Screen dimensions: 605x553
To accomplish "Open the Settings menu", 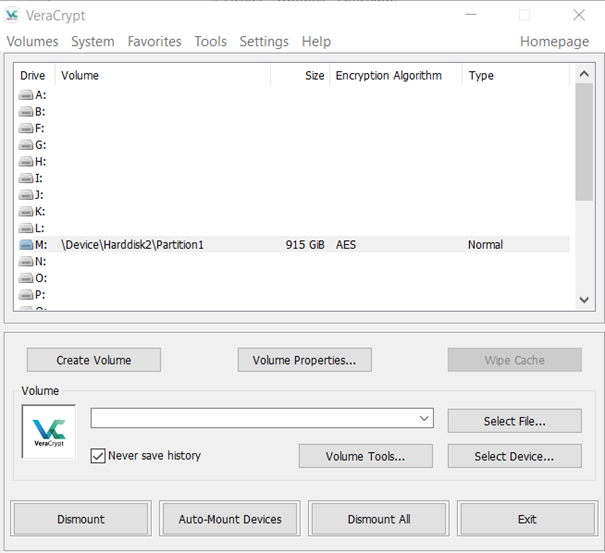I will pyautogui.click(x=264, y=41).
